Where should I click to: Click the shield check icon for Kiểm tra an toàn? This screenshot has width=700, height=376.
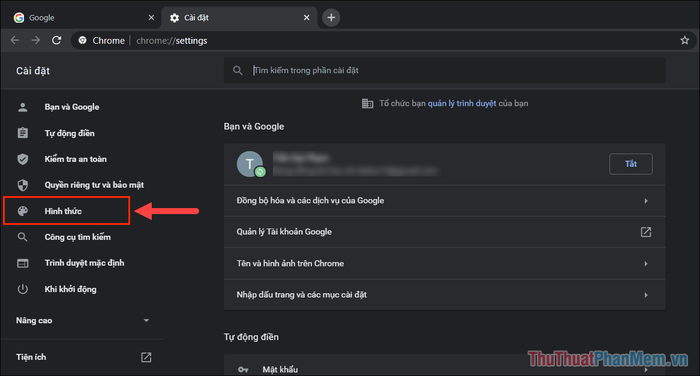coord(22,159)
